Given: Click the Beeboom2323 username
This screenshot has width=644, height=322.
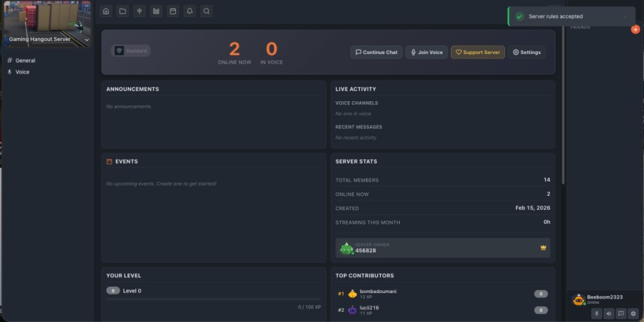Looking at the screenshot, I should [x=604, y=297].
